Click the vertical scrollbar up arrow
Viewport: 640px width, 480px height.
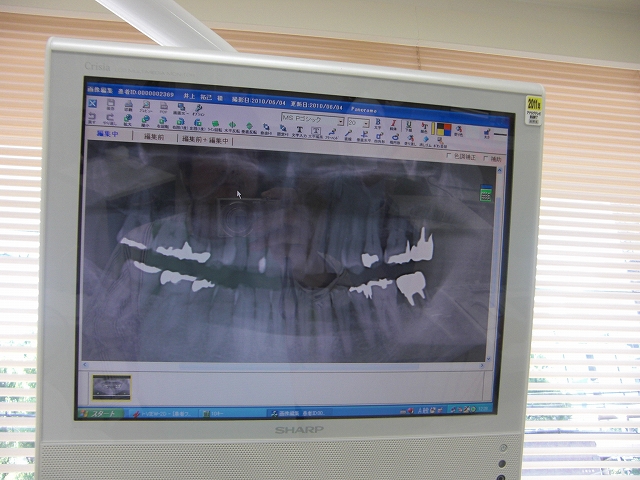(x=500, y=170)
